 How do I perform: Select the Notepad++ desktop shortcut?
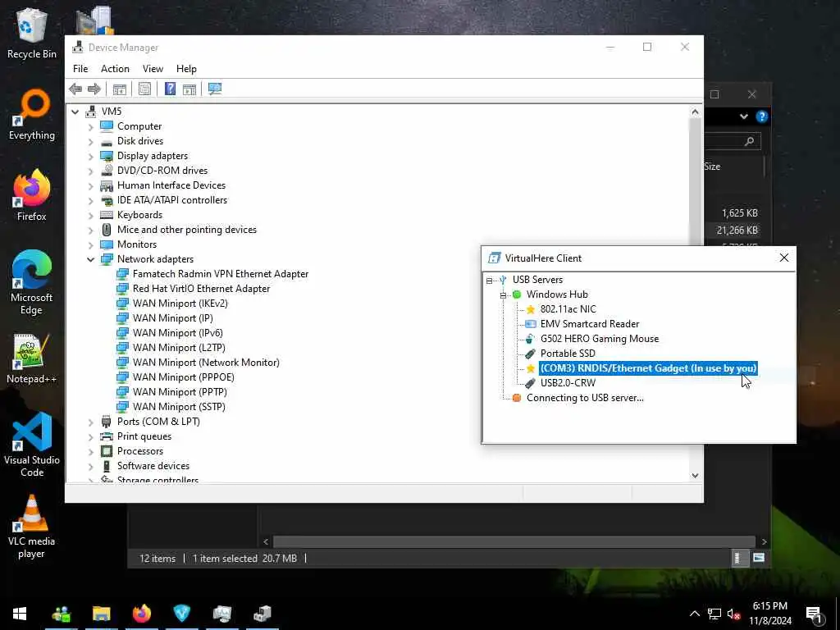(x=32, y=358)
